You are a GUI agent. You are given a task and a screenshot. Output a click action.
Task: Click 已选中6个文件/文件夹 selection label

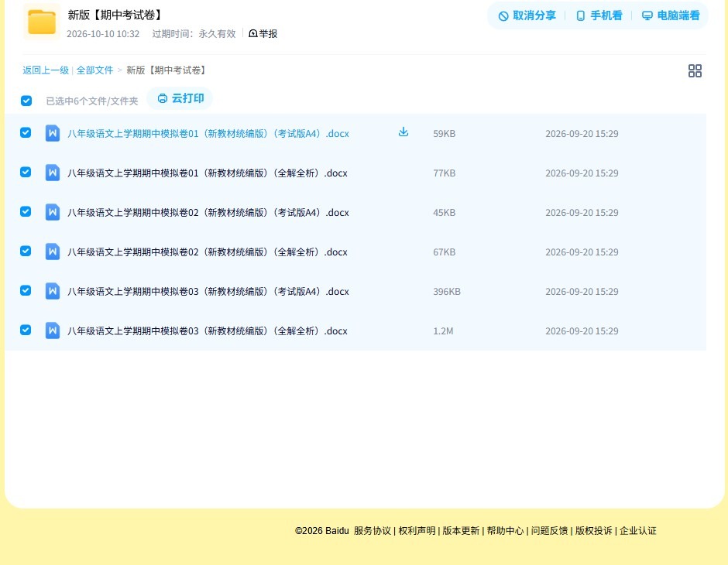pyautogui.click(x=92, y=101)
